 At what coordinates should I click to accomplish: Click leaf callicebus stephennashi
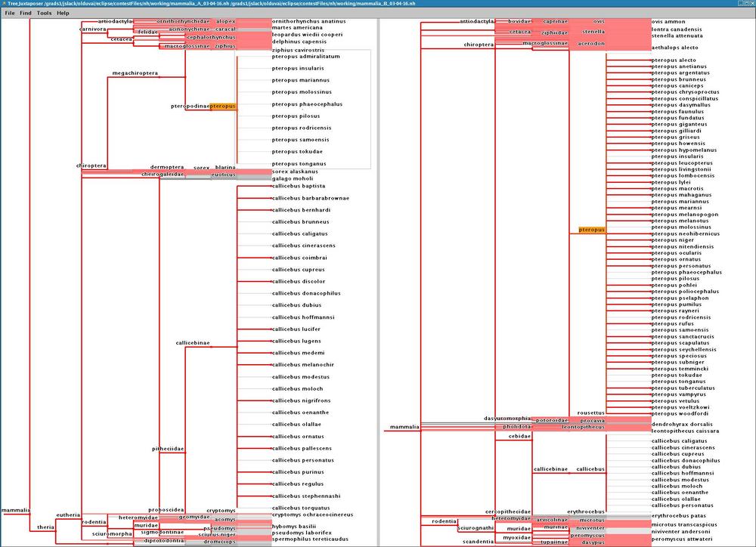[x=306, y=496]
